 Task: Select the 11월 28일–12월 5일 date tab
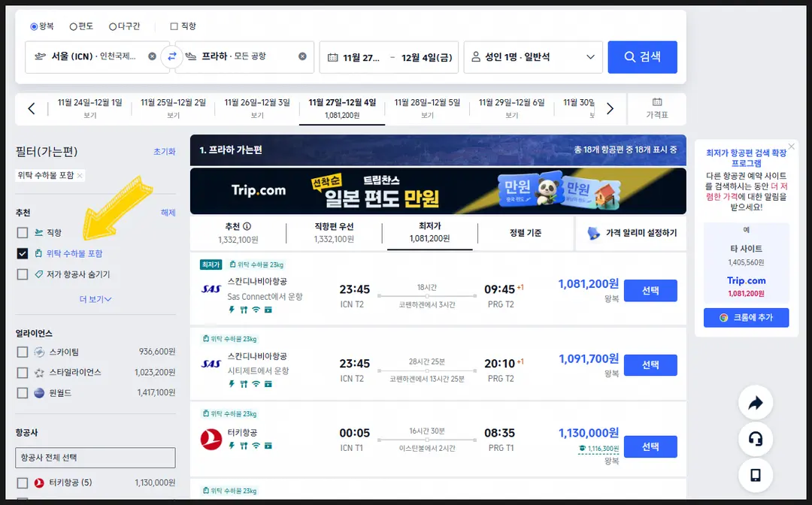pos(427,109)
